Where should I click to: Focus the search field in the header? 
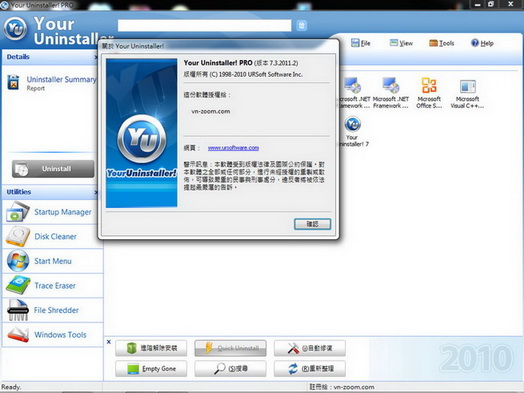point(205,25)
